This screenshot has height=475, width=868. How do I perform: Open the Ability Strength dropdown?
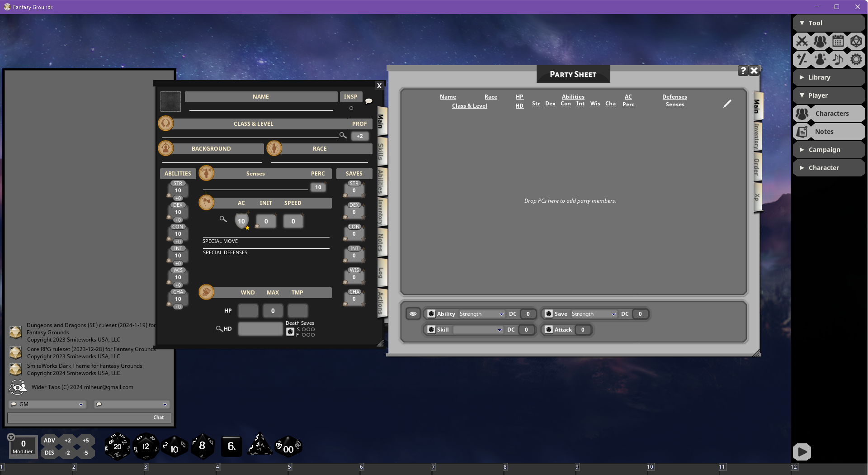(x=482, y=314)
